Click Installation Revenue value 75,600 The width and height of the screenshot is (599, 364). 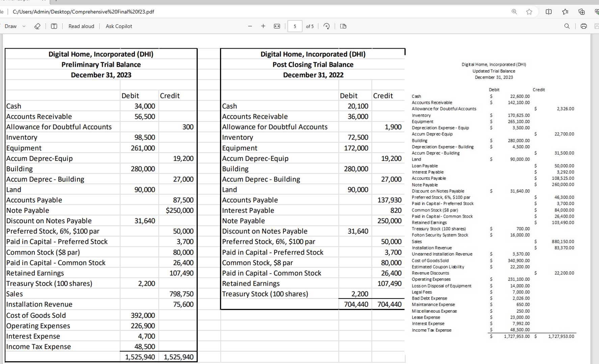pyautogui.click(x=183, y=305)
